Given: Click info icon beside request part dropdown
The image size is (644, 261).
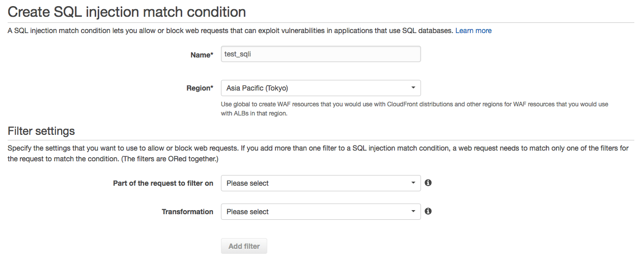Looking at the screenshot, I should click(428, 183).
